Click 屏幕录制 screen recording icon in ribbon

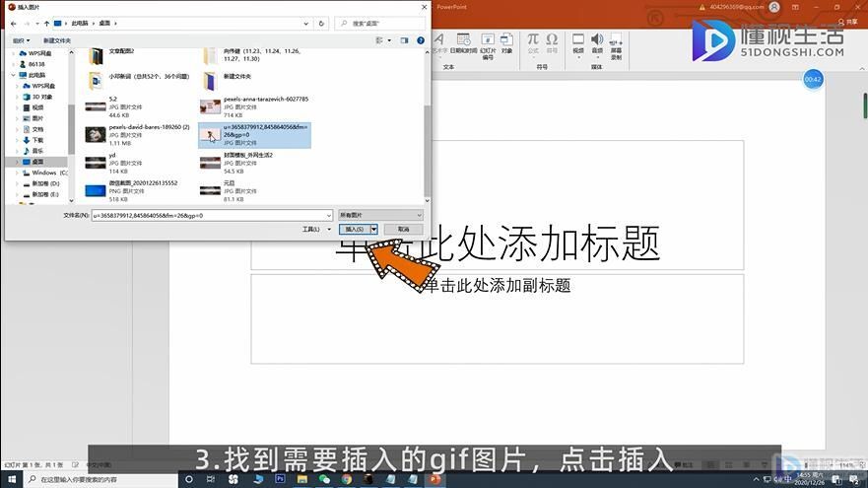(616, 45)
